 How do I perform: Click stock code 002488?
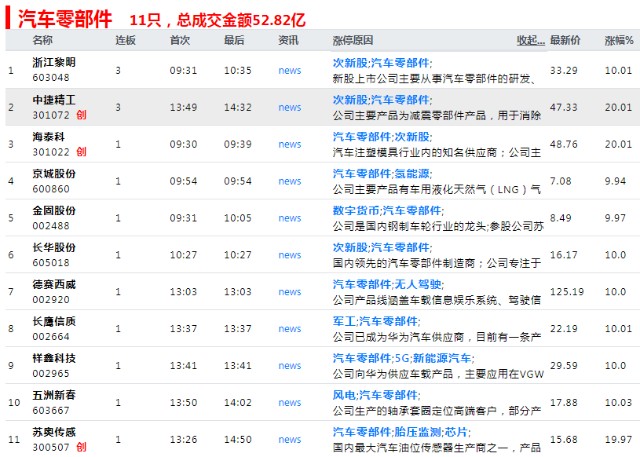(x=51, y=226)
